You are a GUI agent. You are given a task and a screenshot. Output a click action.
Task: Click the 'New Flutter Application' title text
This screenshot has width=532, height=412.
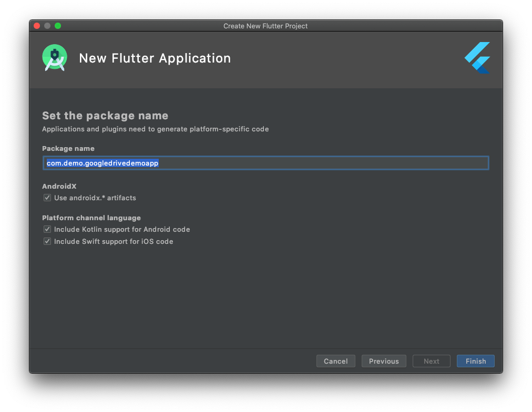pos(155,58)
